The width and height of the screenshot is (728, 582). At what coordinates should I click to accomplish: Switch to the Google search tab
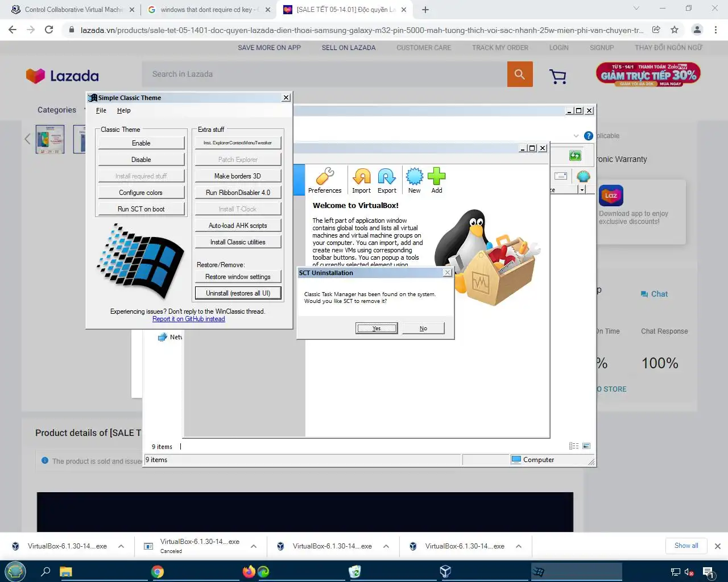point(209,10)
